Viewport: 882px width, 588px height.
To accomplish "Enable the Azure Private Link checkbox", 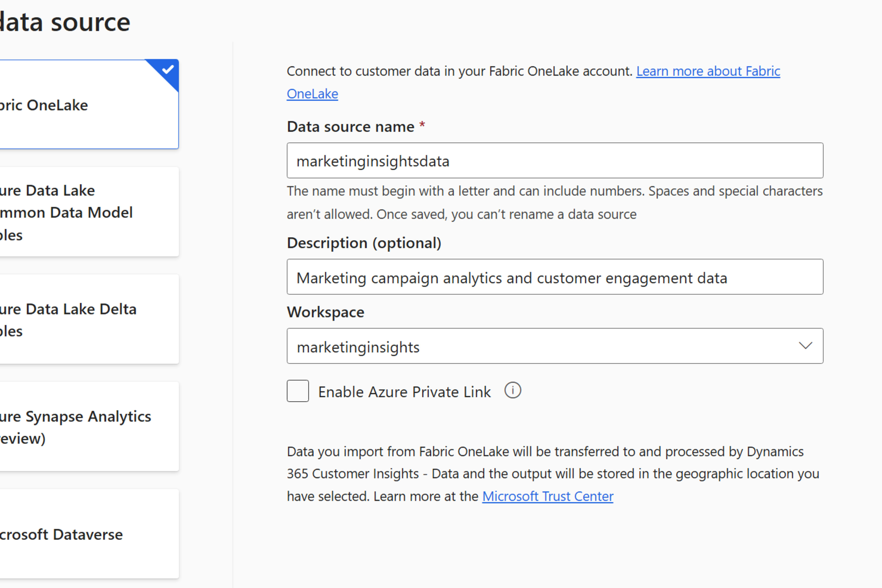I will (x=298, y=391).
